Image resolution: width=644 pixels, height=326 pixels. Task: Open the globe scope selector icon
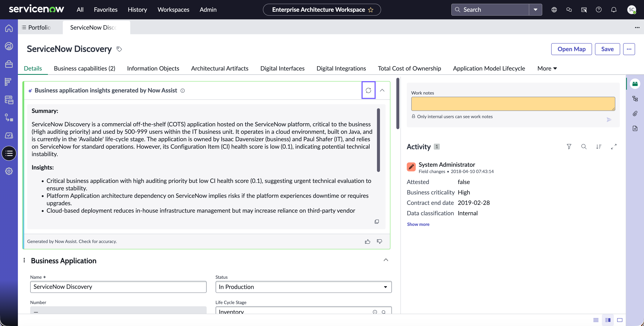coord(554,10)
